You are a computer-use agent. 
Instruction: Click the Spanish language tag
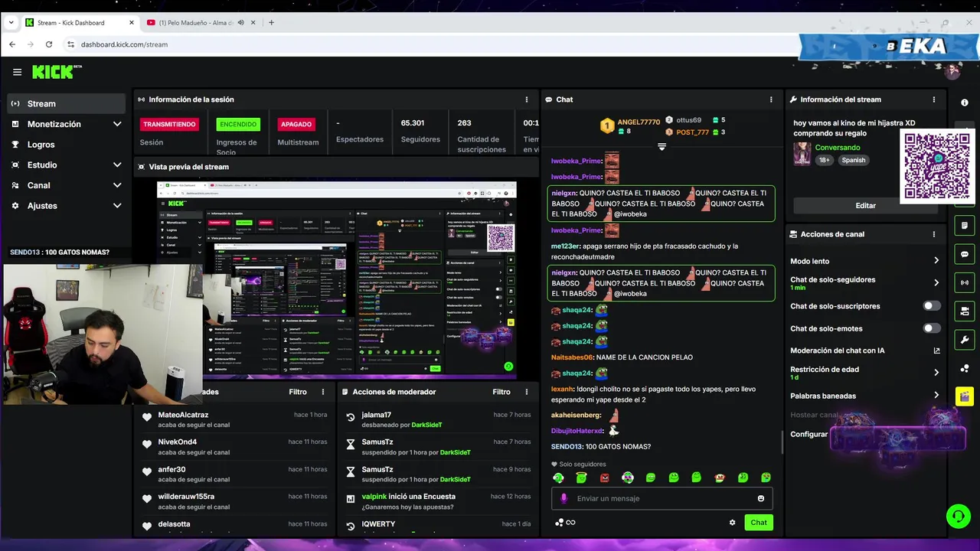[x=853, y=160]
